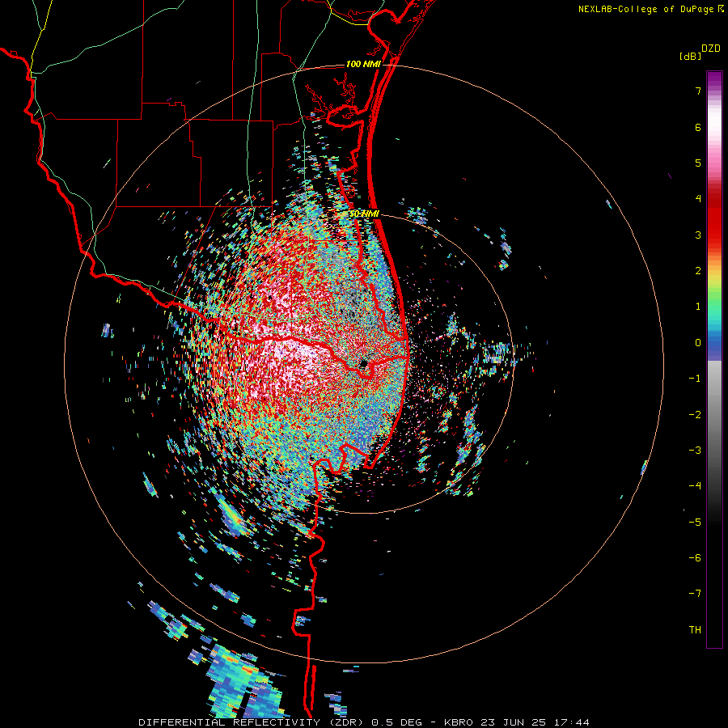
Task: Click the -5 value on the color scale
Action: [695, 523]
